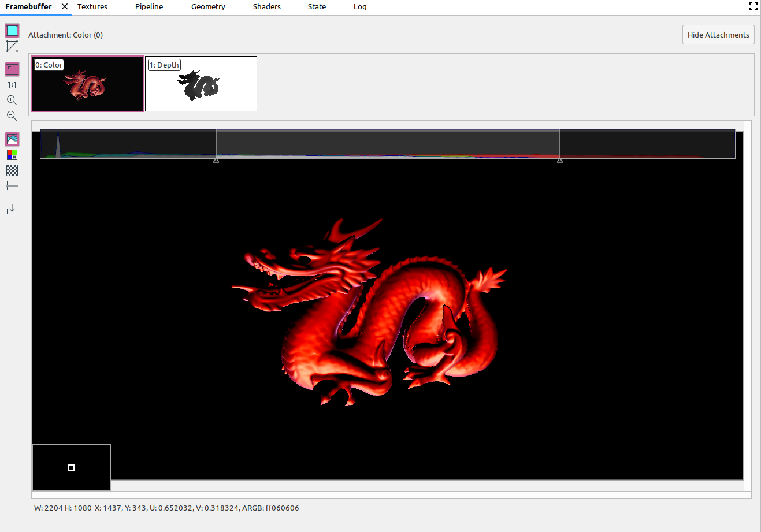Image resolution: width=761 pixels, height=532 pixels.
Task: Close the Framebuffer tab
Action: (x=65, y=6)
